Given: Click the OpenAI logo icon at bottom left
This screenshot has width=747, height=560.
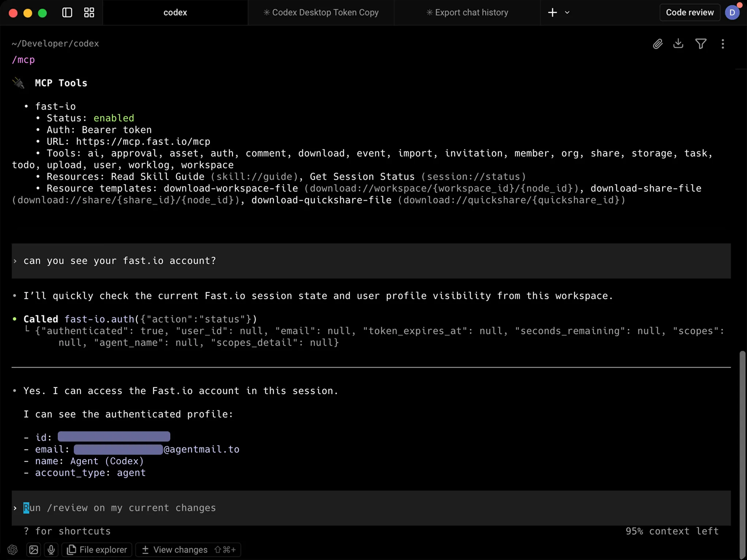Looking at the screenshot, I should 12,550.
